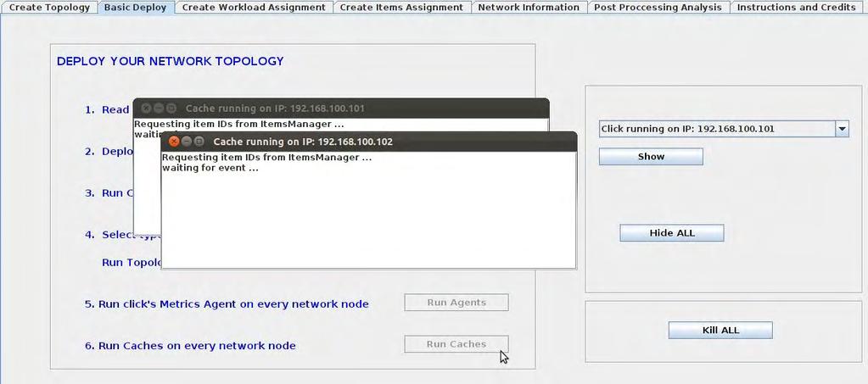This screenshot has height=384, width=868.
Task: Select the Basic Deploy tab
Action: tap(136, 7)
